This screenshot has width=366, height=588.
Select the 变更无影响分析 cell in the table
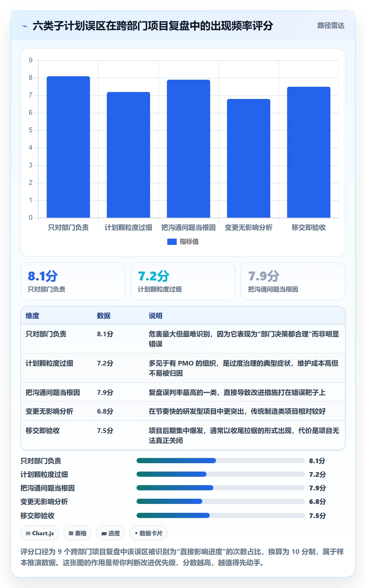(x=49, y=411)
